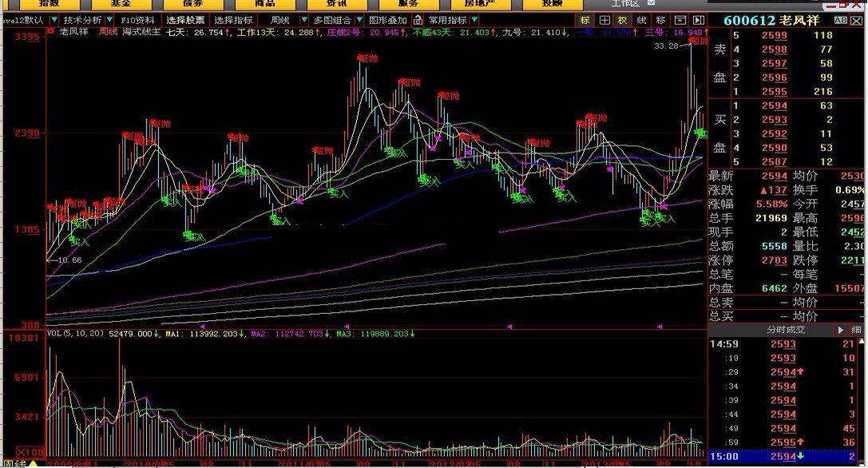Click 选择指标 button
This screenshot has height=468, width=868.
233,20
